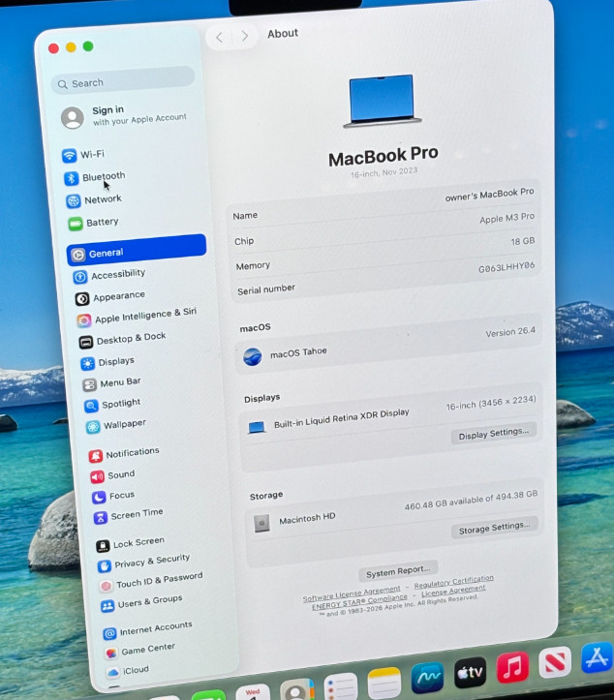Viewport: 614px width, 700px height.
Task: Open News from the Dock
Action: tap(555, 662)
